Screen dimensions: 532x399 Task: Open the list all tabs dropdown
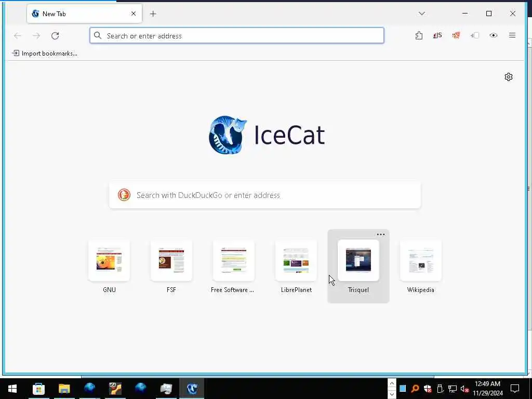pos(422,14)
